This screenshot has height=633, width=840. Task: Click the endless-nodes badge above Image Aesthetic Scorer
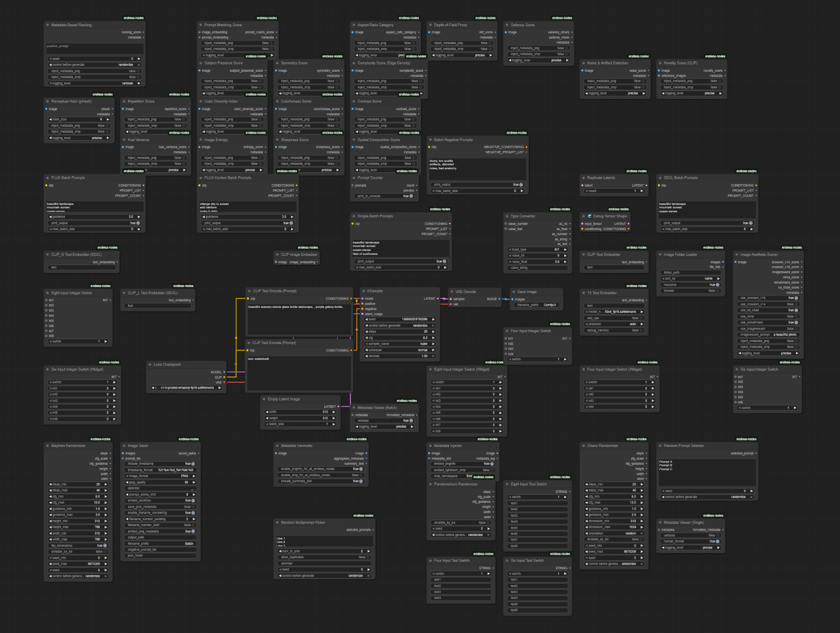(x=791, y=247)
